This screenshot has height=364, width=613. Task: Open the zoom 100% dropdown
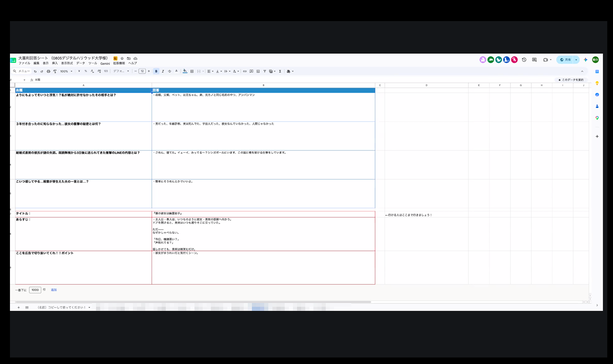click(x=66, y=71)
